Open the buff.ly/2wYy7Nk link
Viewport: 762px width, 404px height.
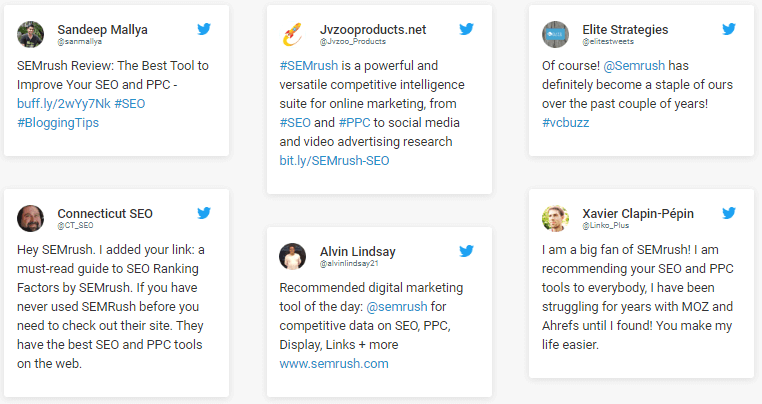(62, 103)
